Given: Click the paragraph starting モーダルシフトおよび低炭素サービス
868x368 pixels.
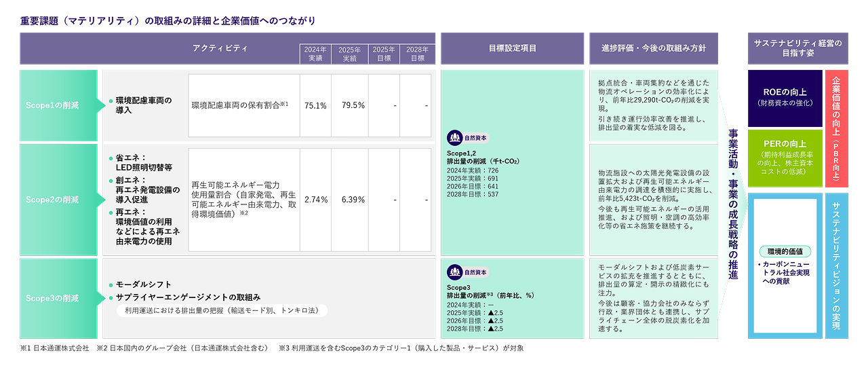Looking at the screenshot, I should coord(654,280).
